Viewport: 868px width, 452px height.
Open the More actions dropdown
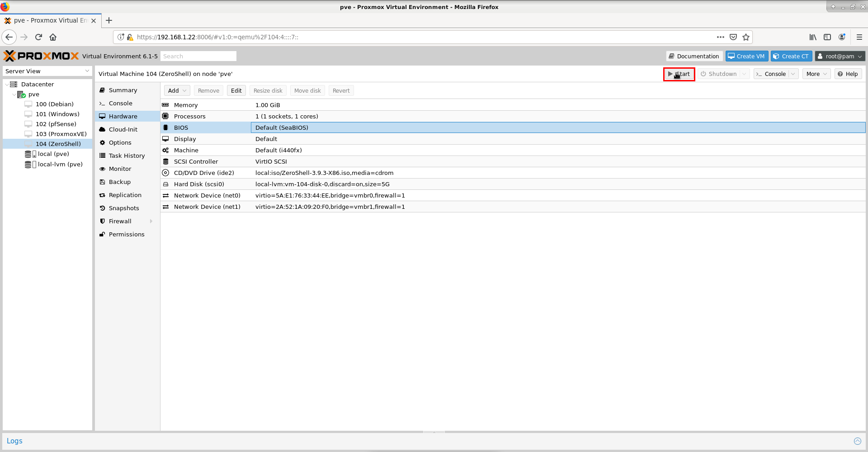pos(816,74)
